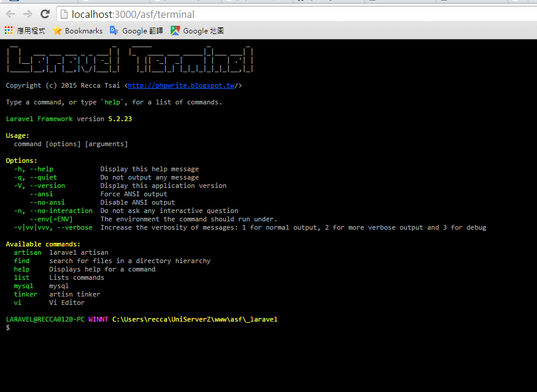Click the 'find' command name
537x392 pixels.
point(21,261)
